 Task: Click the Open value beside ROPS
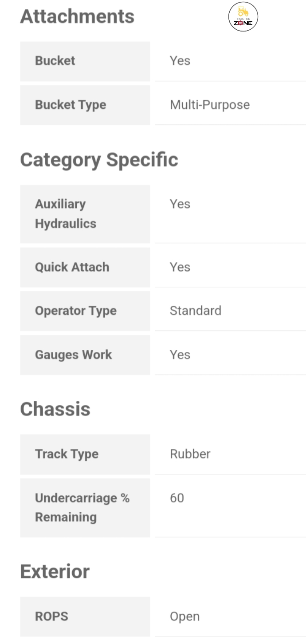pyautogui.click(x=184, y=616)
